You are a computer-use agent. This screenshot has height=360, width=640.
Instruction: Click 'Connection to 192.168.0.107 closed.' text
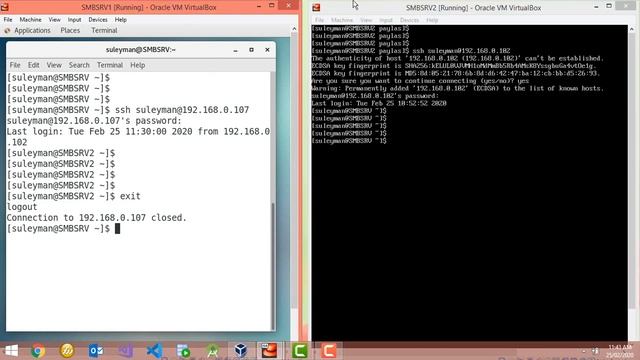pyautogui.click(x=96, y=218)
